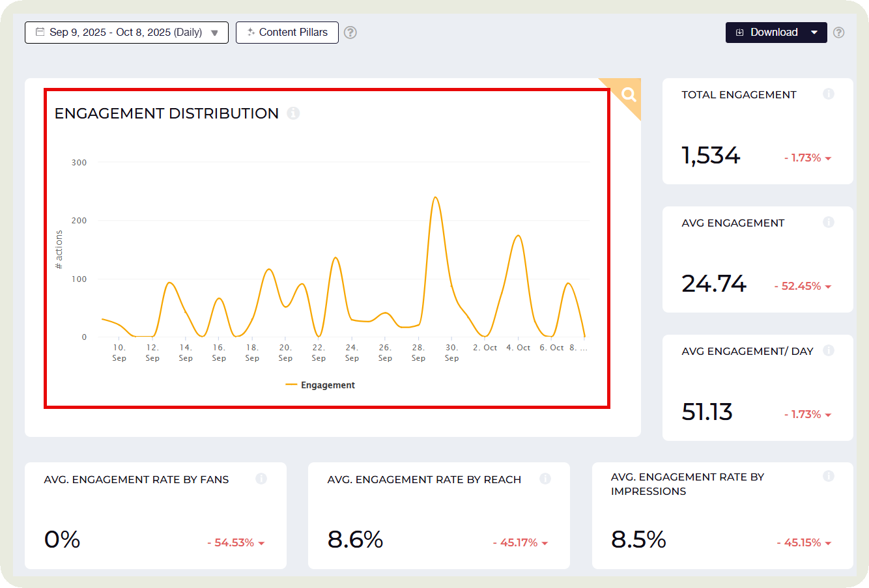
Task: Click the peak of the engagement line near 29 Sep
Action: click(x=434, y=197)
